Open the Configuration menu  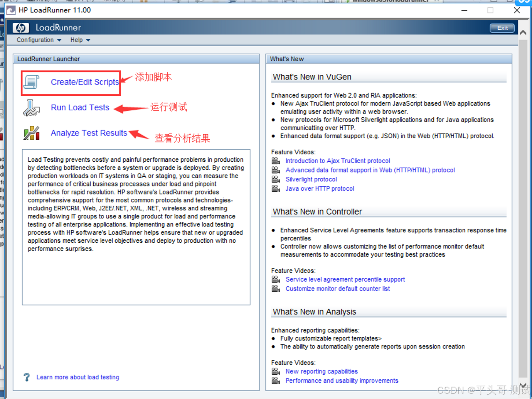39,40
